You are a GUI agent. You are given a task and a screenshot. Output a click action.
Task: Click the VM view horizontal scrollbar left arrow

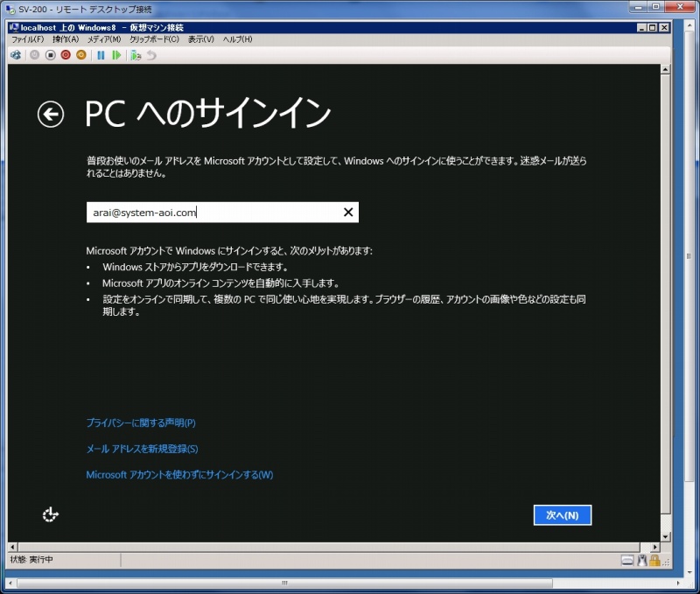[12, 547]
